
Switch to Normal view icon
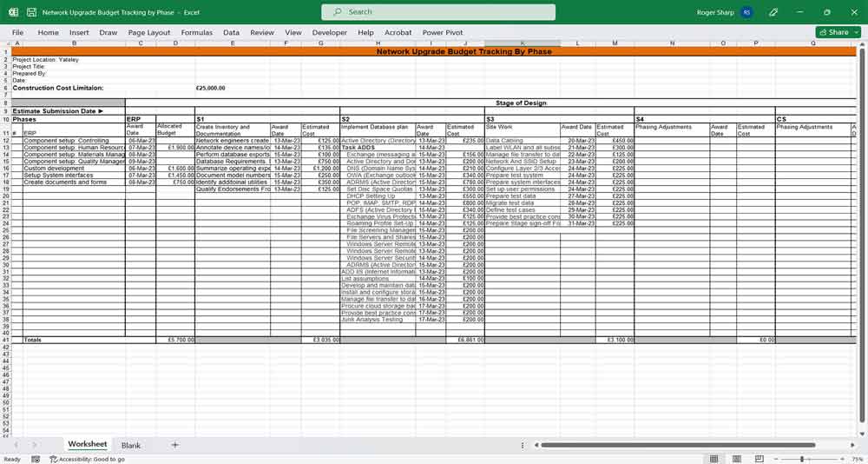714,459
